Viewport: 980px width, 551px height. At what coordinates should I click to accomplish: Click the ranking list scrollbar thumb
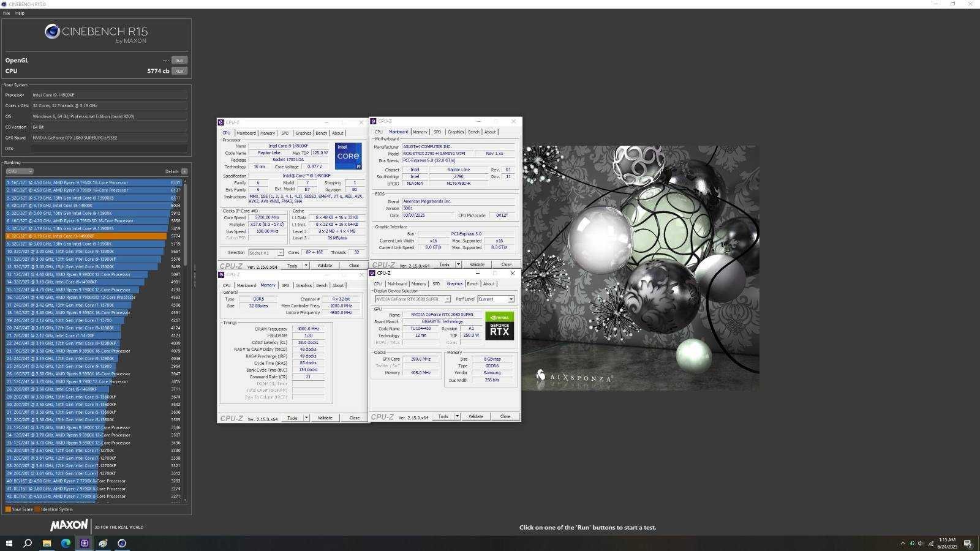coord(186,223)
